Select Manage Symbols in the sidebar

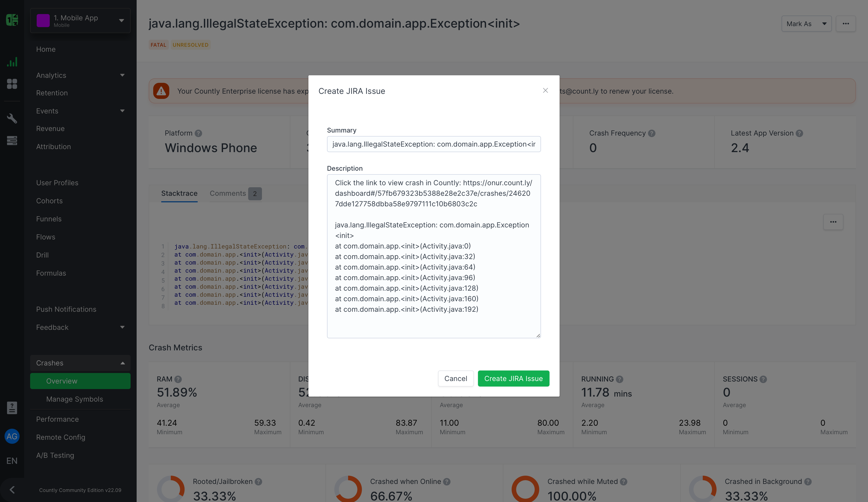click(x=74, y=399)
